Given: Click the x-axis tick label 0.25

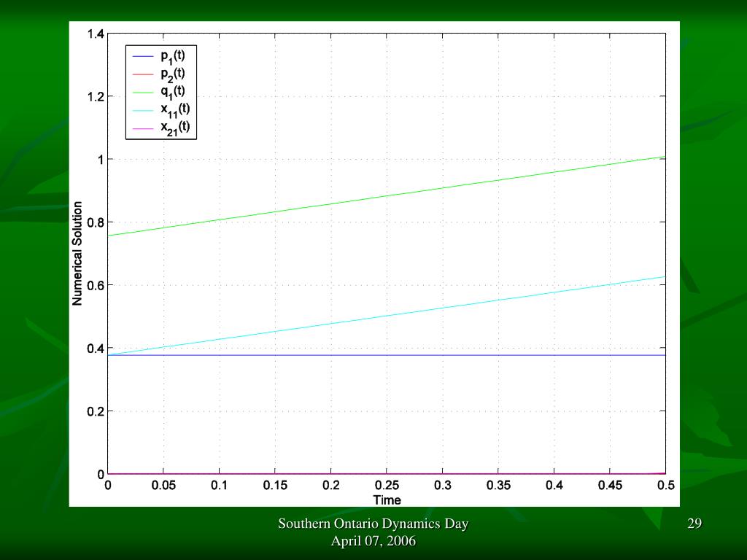Looking at the screenshot, I should tap(387, 485).
